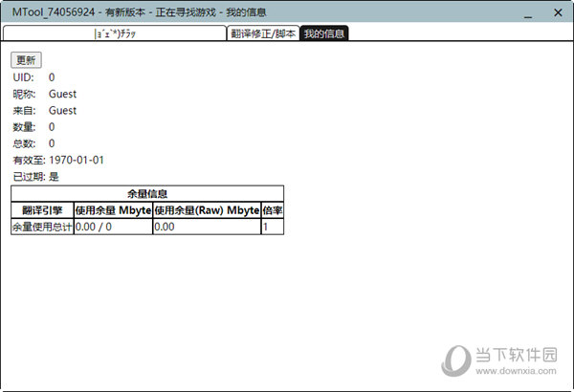Click the 昵称 value Guest
This screenshot has height=392, width=574.
pyautogui.click(x=62, y=94)
